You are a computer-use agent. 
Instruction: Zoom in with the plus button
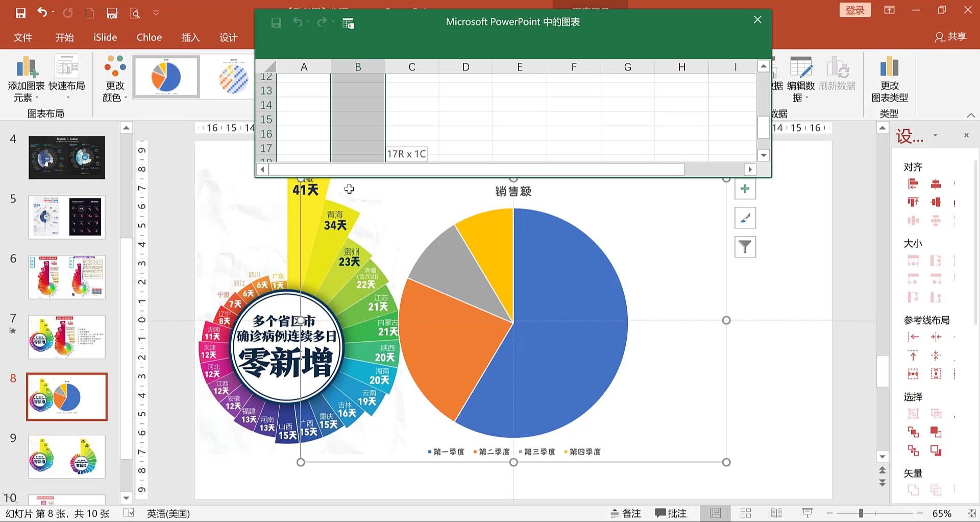pyautogui.click(x=920, y=513)
